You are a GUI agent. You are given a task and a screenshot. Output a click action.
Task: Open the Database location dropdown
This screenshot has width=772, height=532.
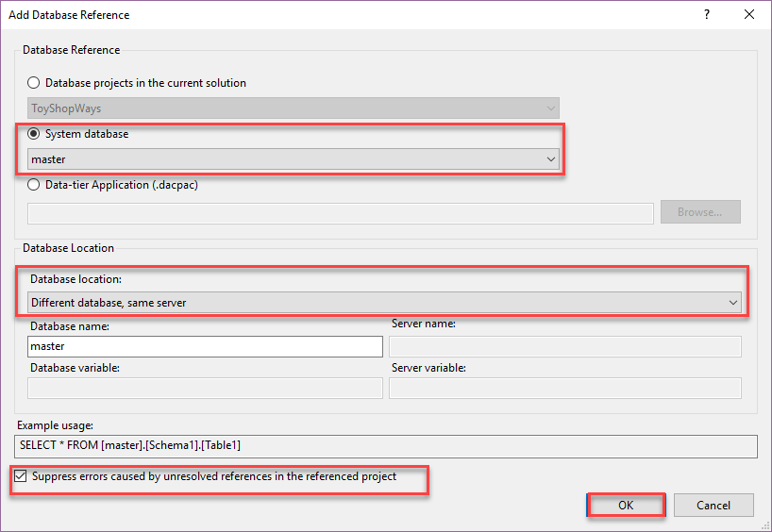(x=384, y=303)
